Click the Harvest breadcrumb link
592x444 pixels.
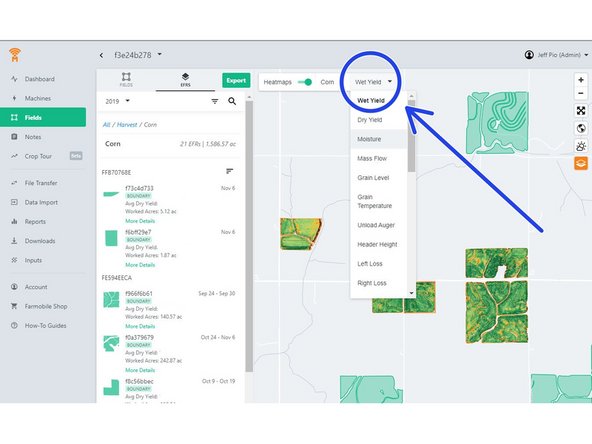click(127, 125)
